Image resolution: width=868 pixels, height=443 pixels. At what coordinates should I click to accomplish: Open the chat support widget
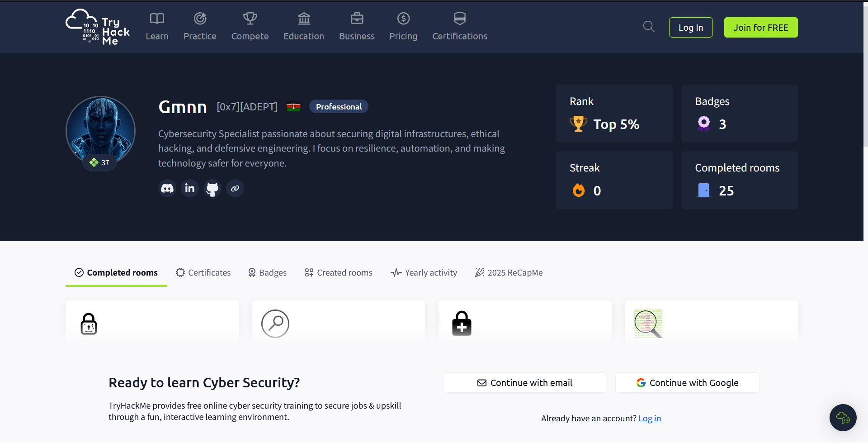[843, 418]
